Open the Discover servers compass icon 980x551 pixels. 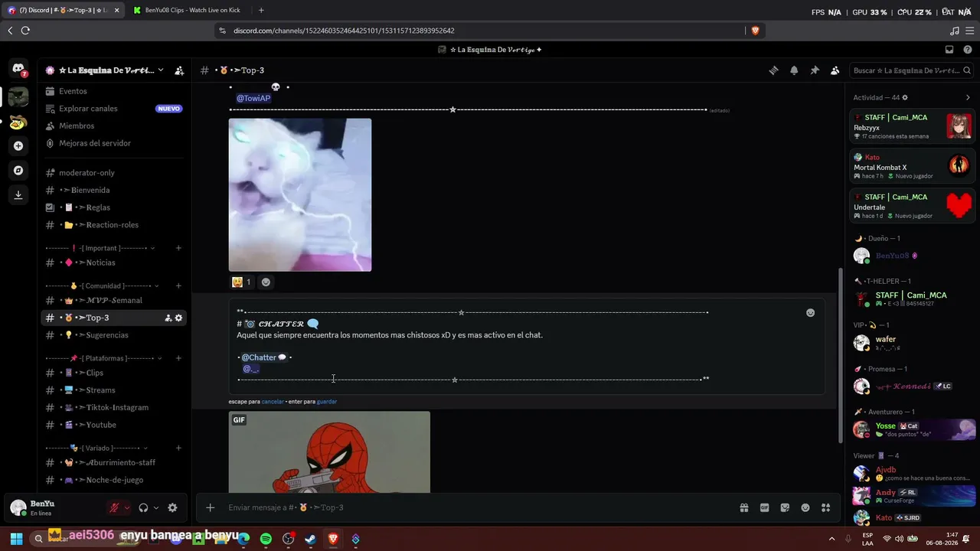coord(18,170)
